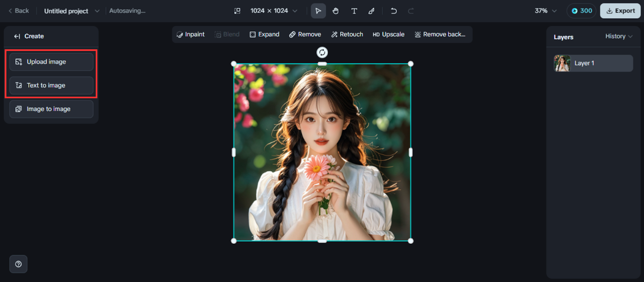This screenshot has width=644, height=282.
Task: Click the top-right corner resize handle
Action: 411,64
